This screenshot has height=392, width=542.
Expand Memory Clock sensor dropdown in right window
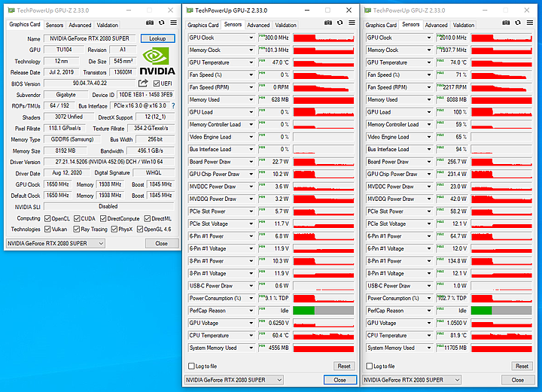point(429,50)
